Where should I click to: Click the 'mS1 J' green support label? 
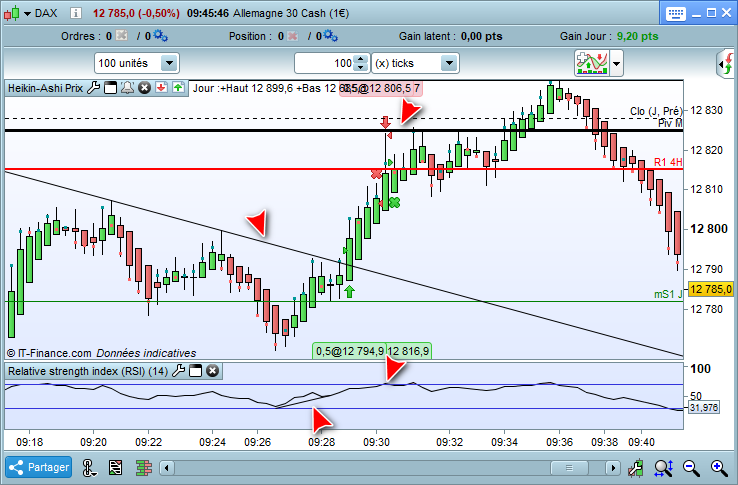[x=668, y=294]
